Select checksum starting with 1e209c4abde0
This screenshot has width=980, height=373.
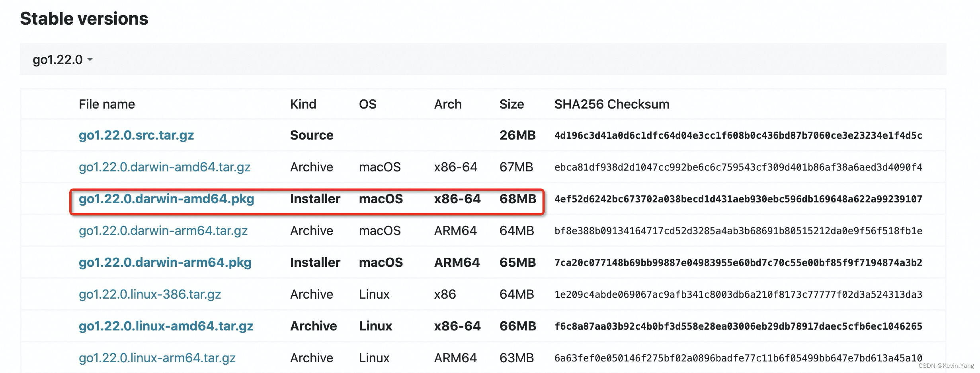tap(738, 295)
